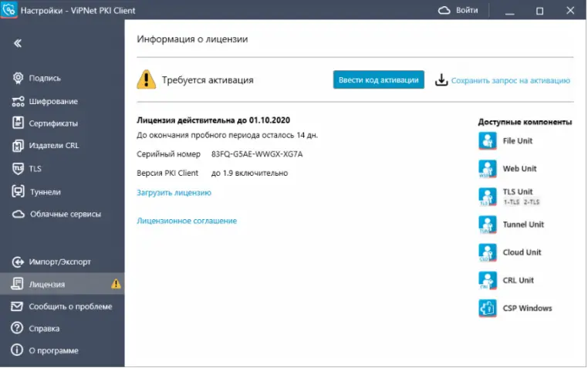Open the Справка help item
588x368 pixels.
pyautogui.click(x=44, y=329)
